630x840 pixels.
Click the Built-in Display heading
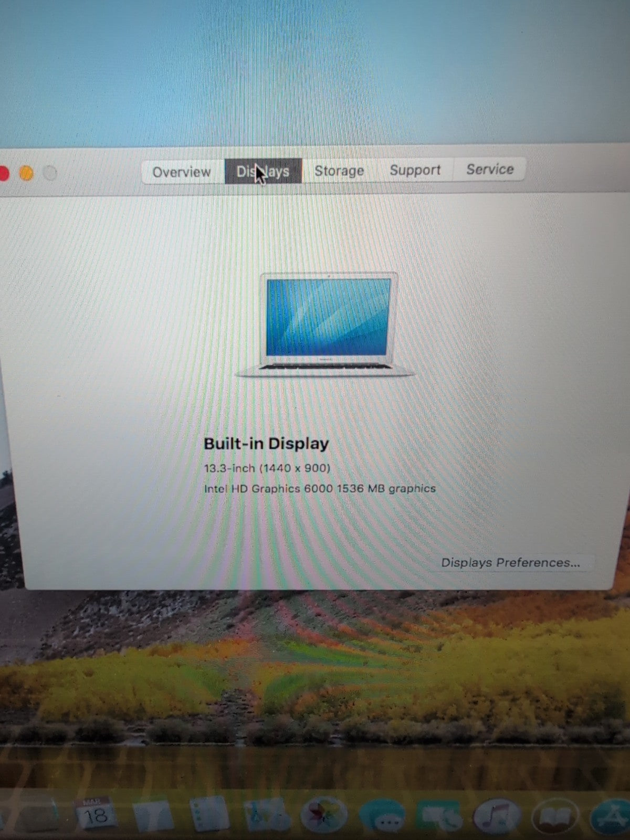[x=266, y=444]
